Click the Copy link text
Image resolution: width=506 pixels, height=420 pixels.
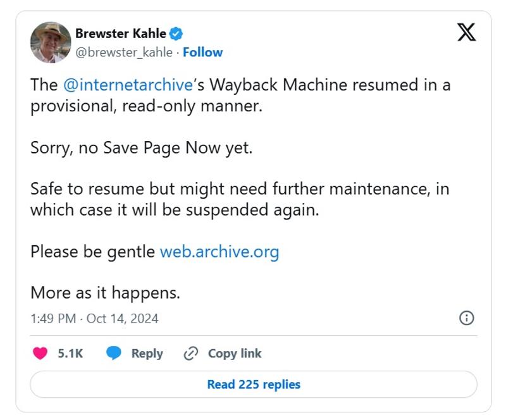[x=235, y=354]
